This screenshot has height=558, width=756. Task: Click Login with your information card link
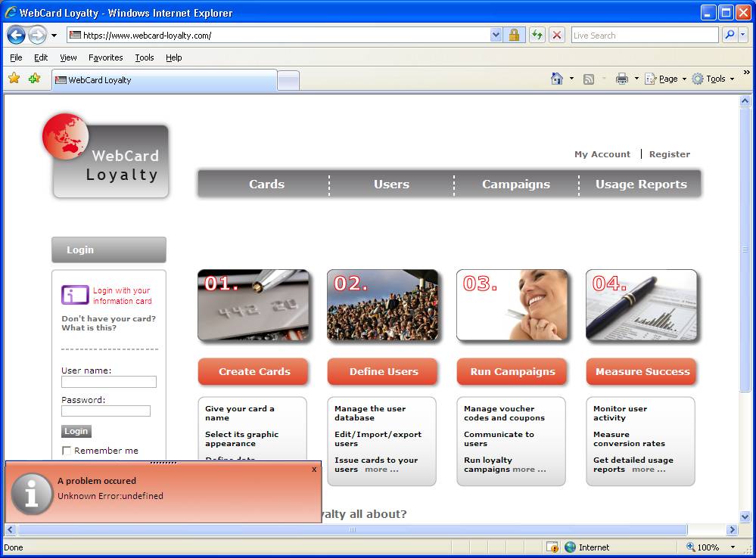click(122, 296)
